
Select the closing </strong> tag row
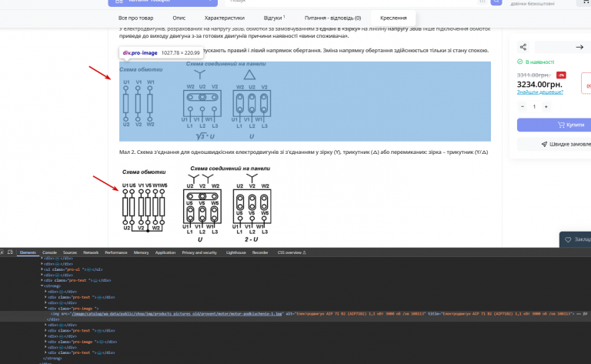tap(52, 359)
